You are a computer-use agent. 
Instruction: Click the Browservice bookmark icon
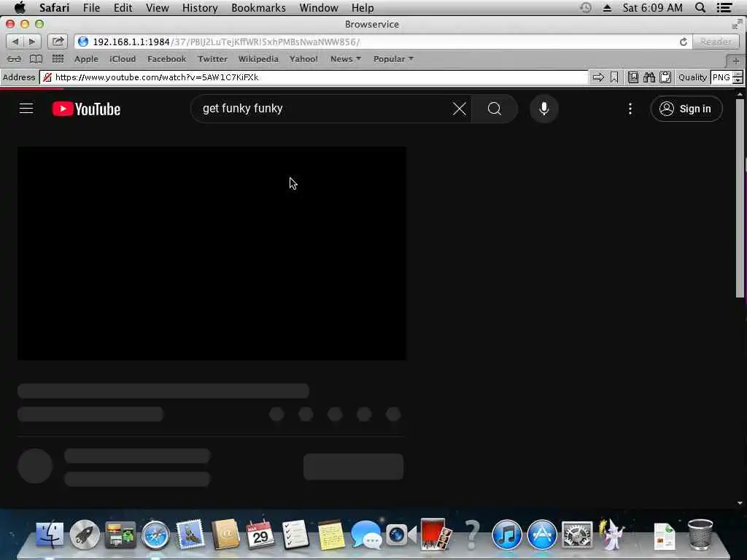pyautogui.click(x=614, y=77)
